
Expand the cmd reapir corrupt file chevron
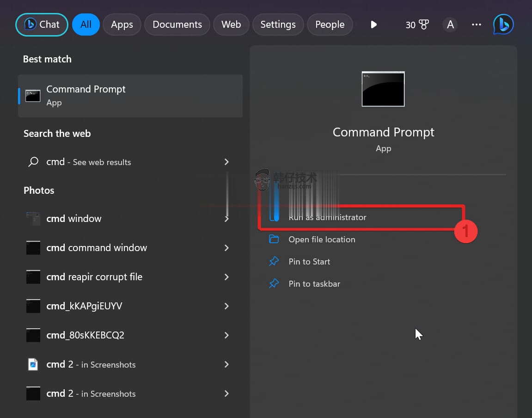click(x=226, y=277)
